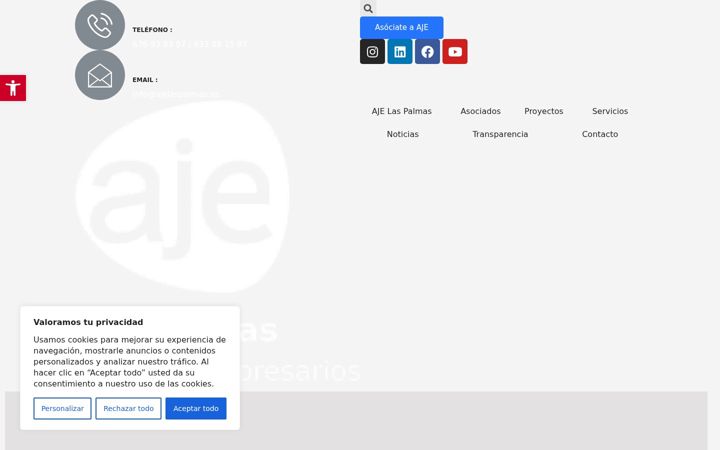Click the faded phone number link

click(190, 44)
